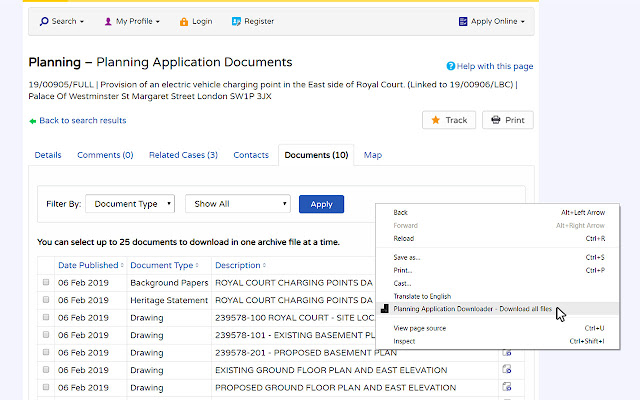The height and width of the screenshot is (400, 640).
Task: Open the Map tab
Action: click(x=372, y=156)
